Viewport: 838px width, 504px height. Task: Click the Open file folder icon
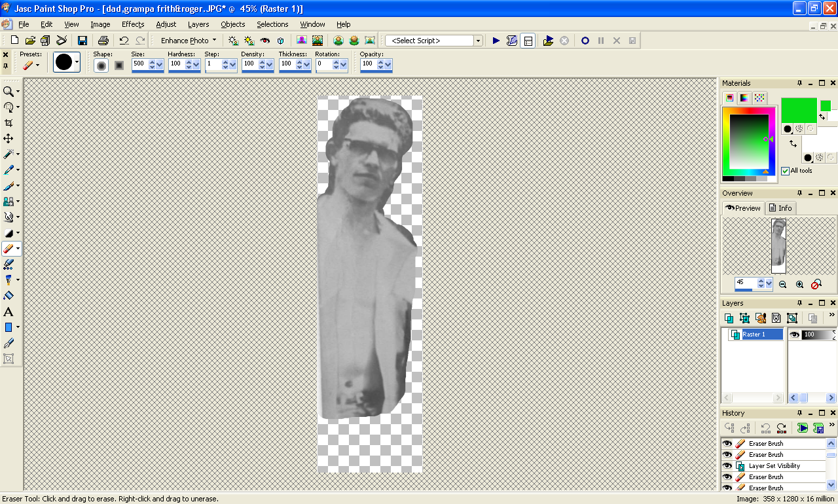[30, 41]
